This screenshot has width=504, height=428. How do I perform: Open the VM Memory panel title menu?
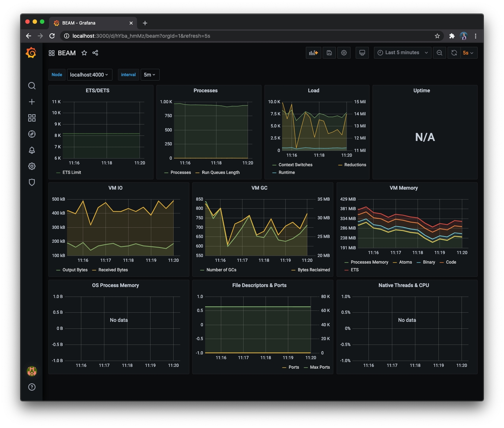tap(404, 188)
